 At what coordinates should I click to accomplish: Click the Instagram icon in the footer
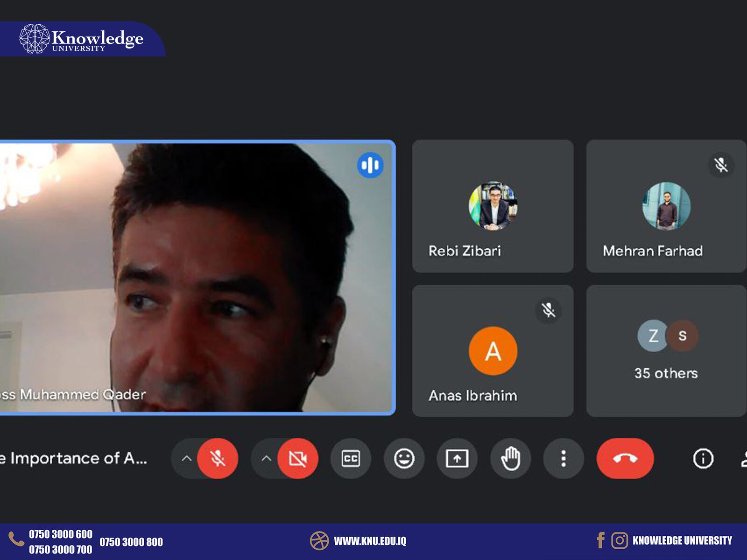tap(619, 540)
